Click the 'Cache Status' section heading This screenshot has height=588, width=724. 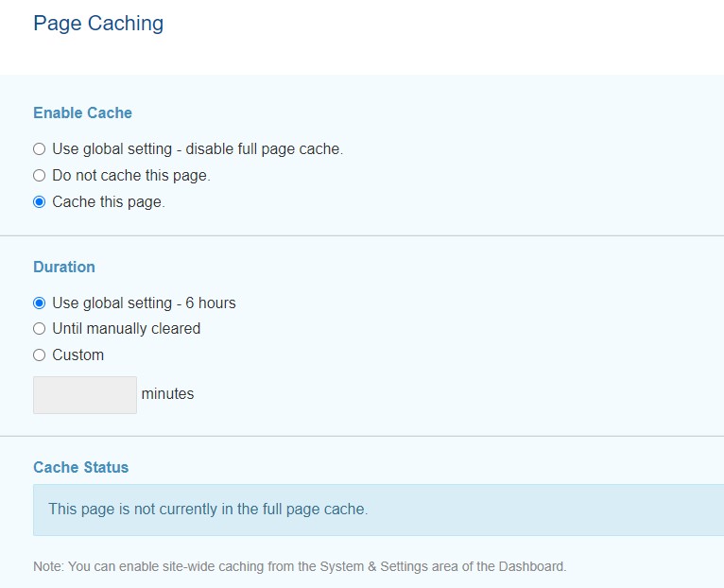coord(80,467)
